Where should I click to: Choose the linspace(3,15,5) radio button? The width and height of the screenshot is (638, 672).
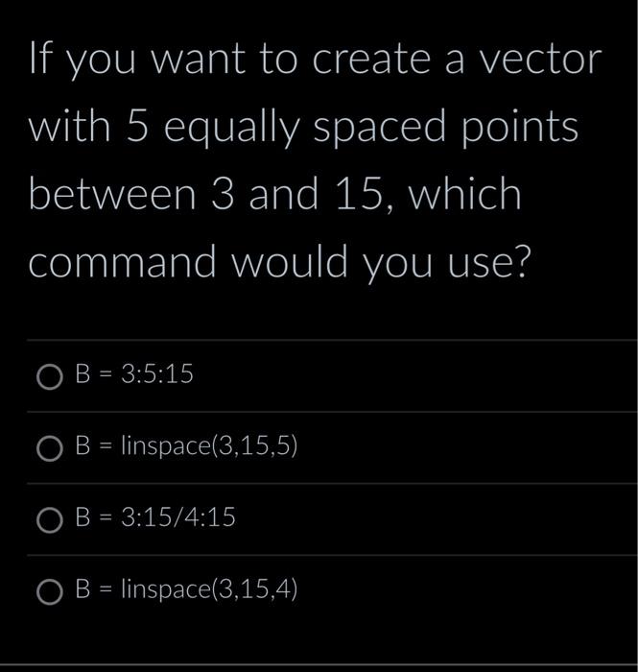click(x=50, y=448)
